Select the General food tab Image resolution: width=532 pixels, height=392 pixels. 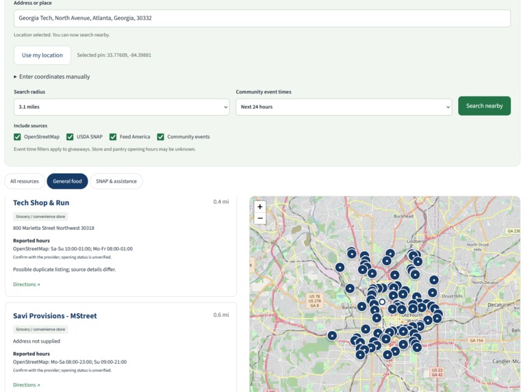[67, 181]
